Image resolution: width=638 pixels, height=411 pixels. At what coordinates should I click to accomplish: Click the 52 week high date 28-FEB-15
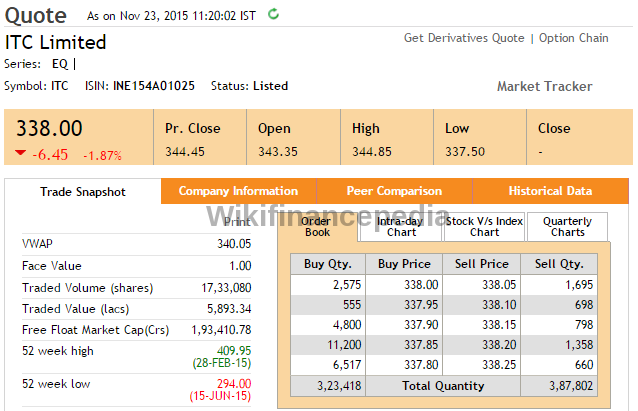click(x=222, y=363)
